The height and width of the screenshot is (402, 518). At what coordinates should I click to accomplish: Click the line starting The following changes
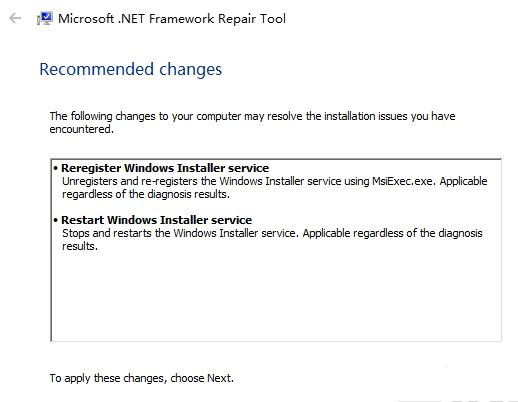coord(252,116)
